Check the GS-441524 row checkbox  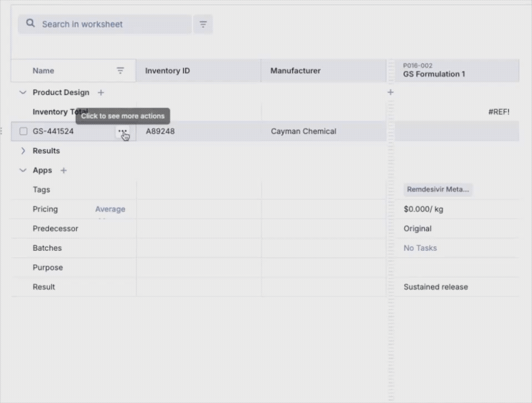[23, 132]
